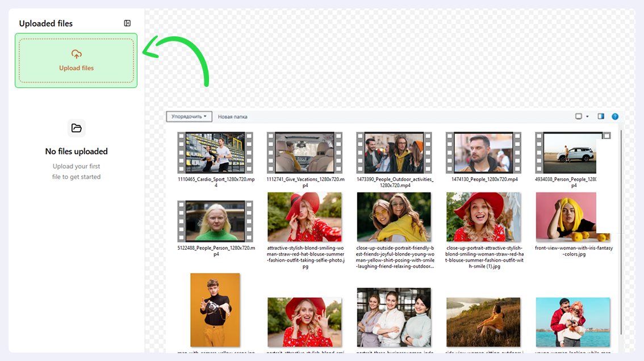Click the file dialog vertical scrollbar
The height and width of the screenshot is (361, 644).
tap(621, 232)
